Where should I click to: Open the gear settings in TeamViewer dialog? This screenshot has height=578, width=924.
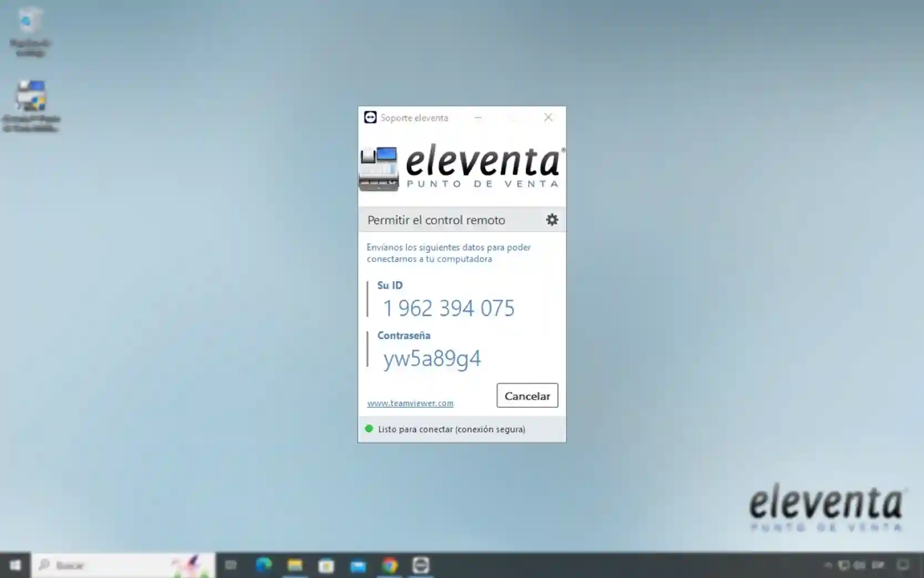click(552, 220)
